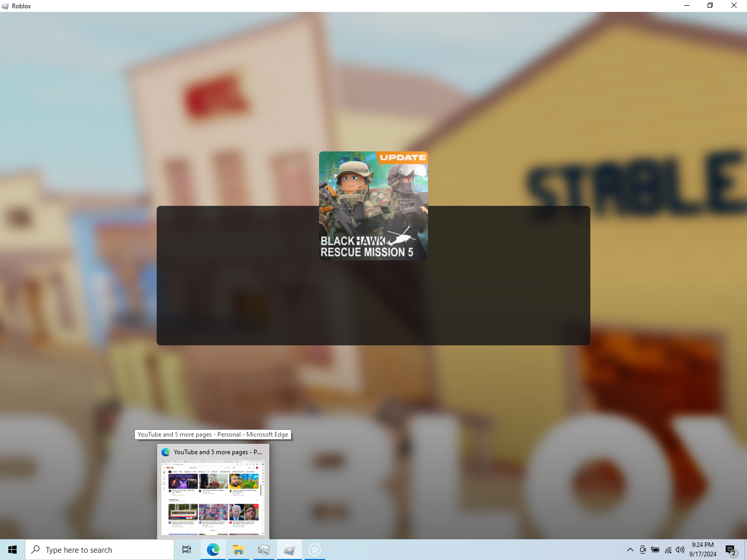Screen dimensions: 747x560
Task: Click the taskbar search box
Action: (x=100, y=550)
